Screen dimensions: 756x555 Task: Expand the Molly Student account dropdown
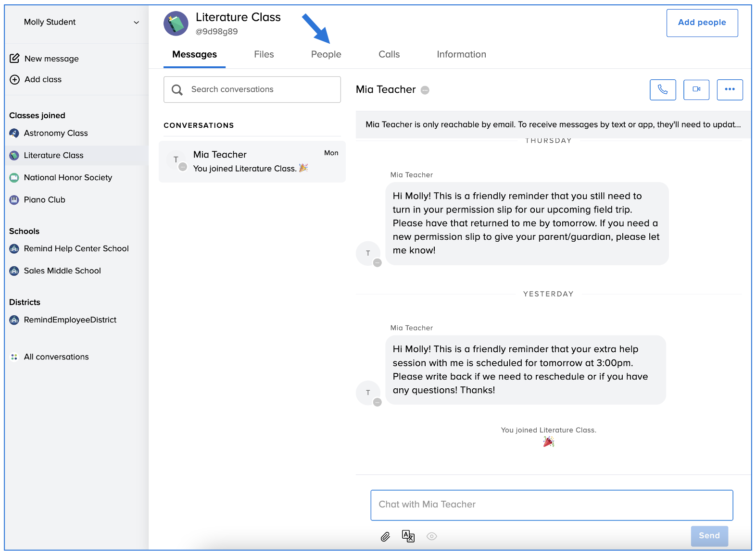(136, 23)
